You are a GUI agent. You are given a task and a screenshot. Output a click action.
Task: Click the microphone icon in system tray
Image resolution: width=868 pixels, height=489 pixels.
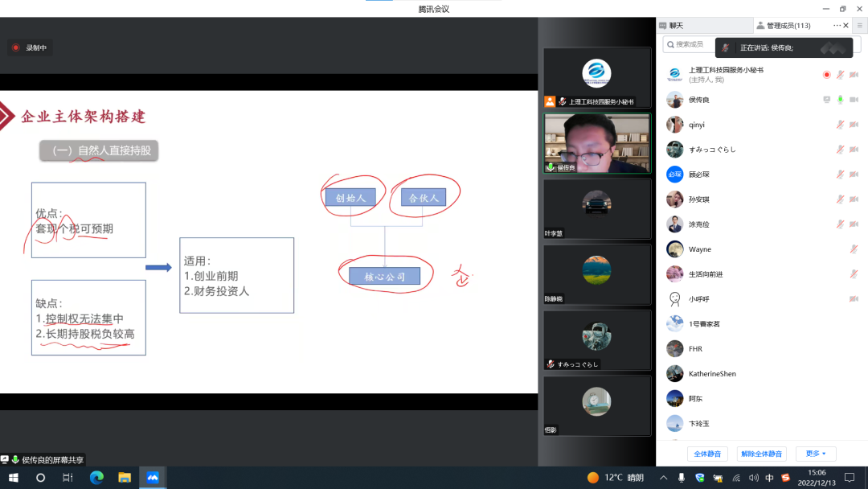[682, 478]
